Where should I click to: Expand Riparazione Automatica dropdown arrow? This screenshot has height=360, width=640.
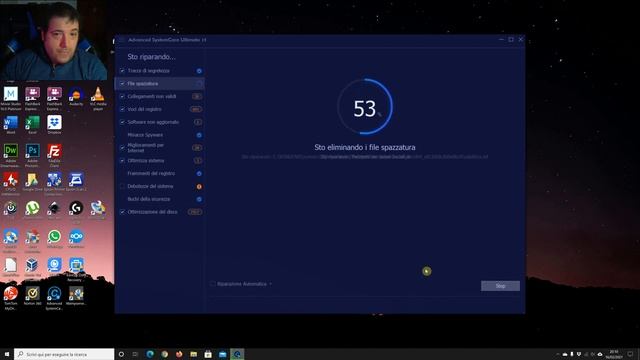(271, 284)
